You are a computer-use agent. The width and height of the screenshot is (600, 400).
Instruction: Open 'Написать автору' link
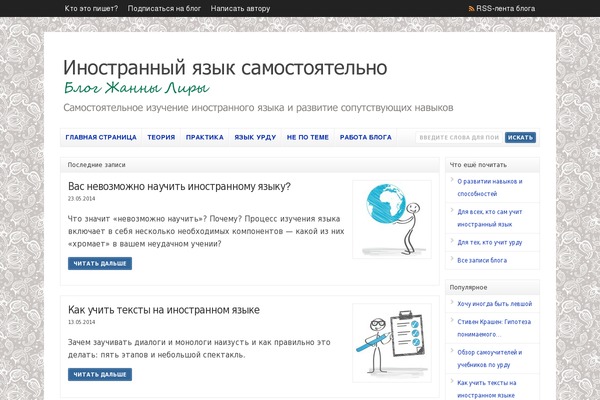(x=240, y=8)
